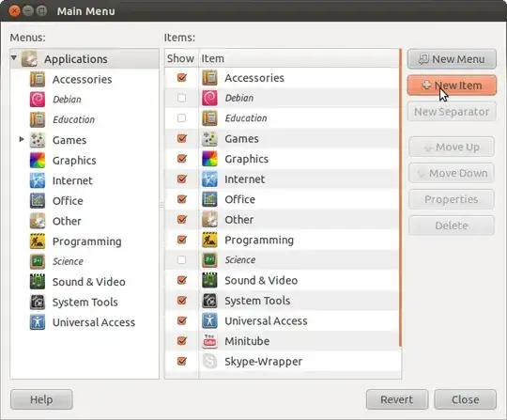The height and width of the screenshot is (420, 507).
Task: Click the pane divider handle between Menus and Items
Action: click(x=161, y=205)
